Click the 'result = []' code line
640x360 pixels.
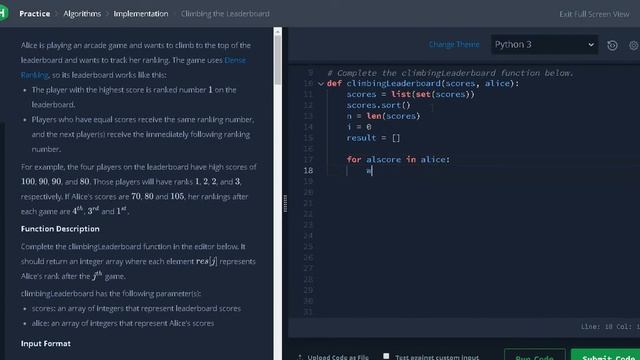373,138
